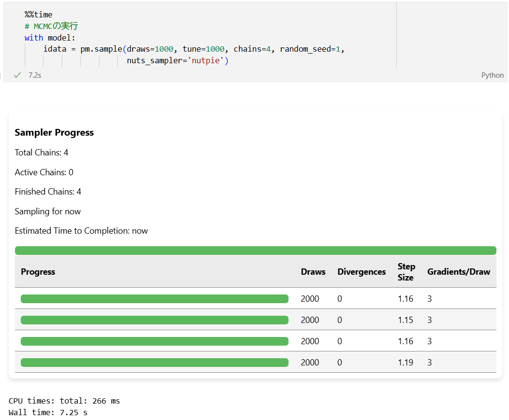Click the 'Finished Chains: 4' line
This screenshot has width=509, height=420.
48,192
